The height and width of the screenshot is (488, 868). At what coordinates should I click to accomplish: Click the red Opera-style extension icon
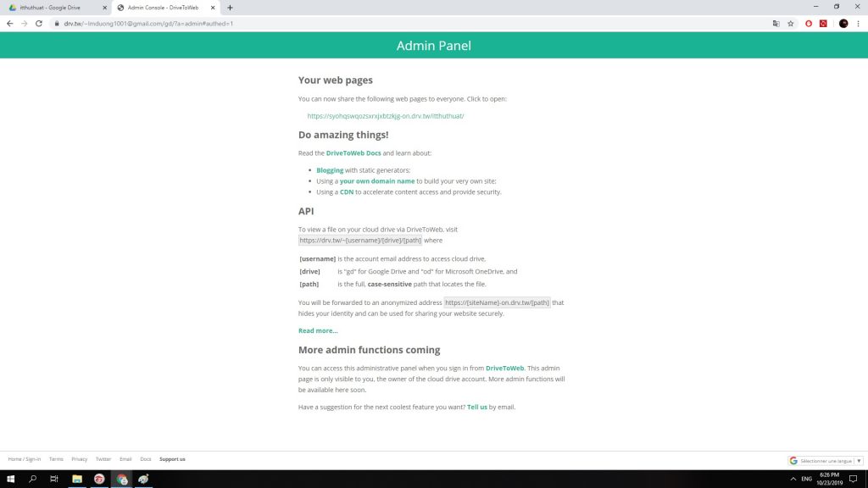809,23
